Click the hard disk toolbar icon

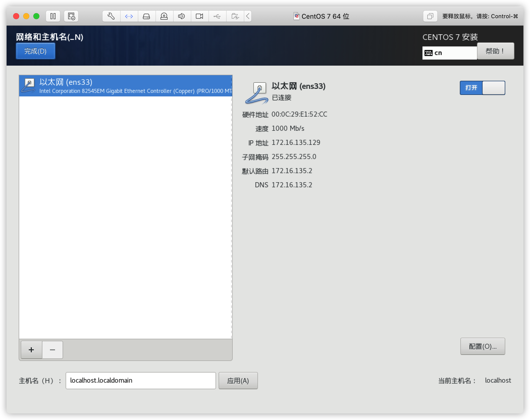[x=146, y=16]
